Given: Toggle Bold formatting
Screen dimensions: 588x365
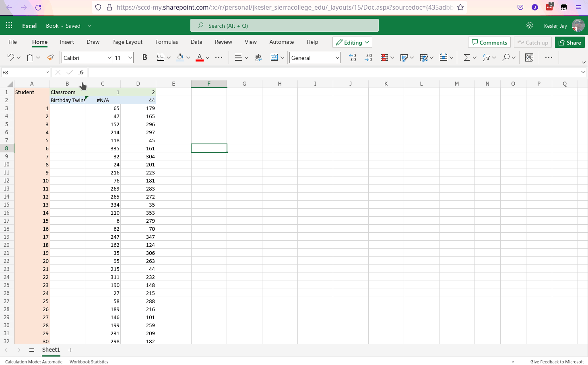Looking at the screenshot, I should (145, 57).
